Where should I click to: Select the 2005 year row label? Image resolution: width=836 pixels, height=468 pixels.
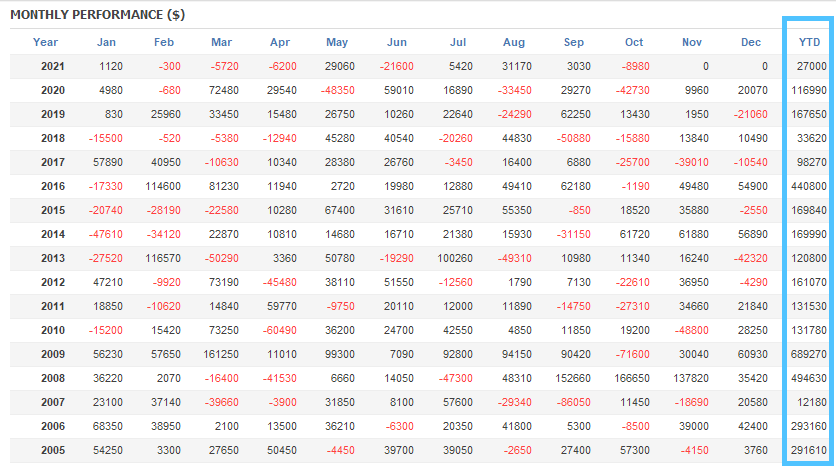[53, 450]
